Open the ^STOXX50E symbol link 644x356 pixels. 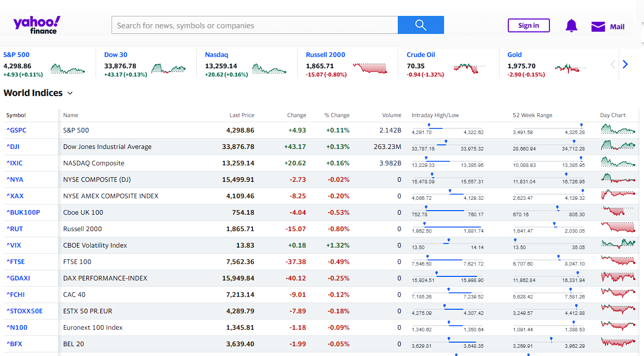25,311
